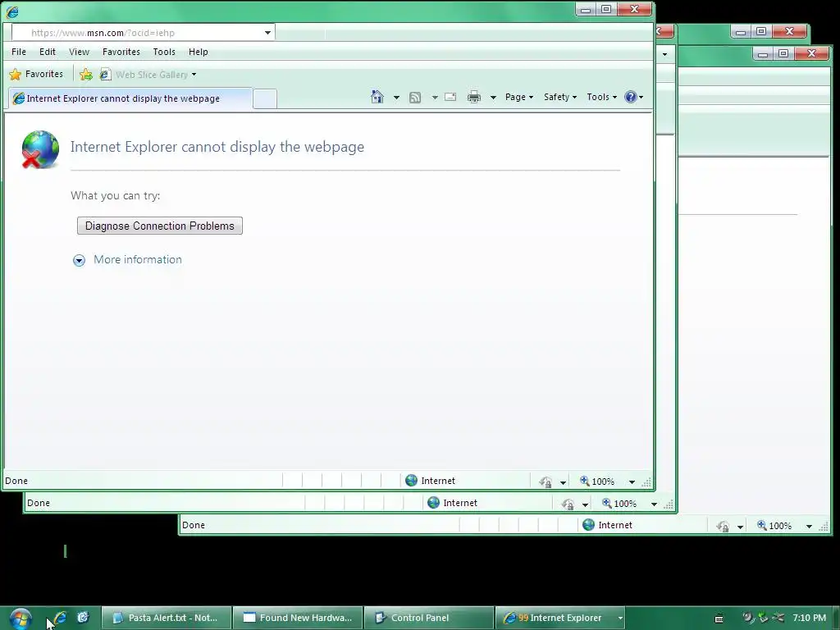Select the 'Internet Explorer cannot display the webpage' tab
Viewport: 840px width, 630px height.
tap(130, 98)
